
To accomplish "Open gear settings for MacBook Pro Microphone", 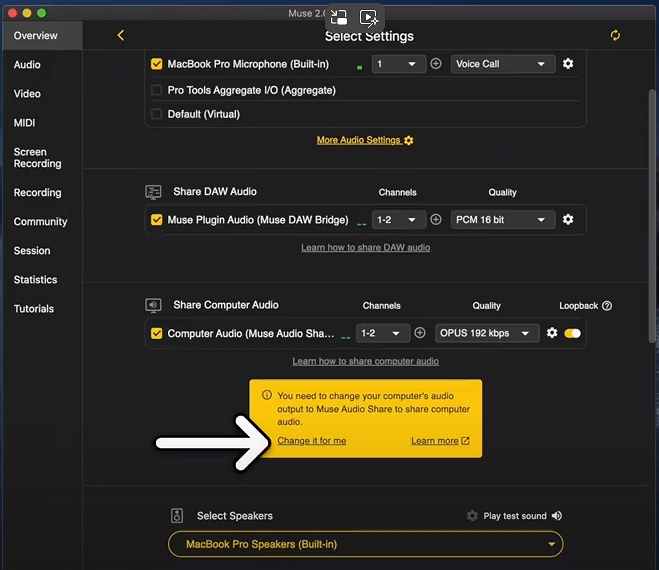I will (x=568, y=64).
